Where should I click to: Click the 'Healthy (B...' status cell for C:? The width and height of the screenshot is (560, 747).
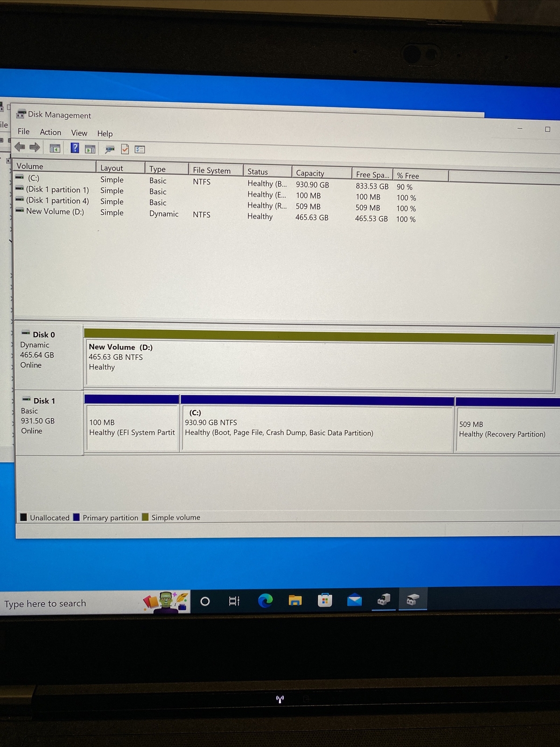click(x=267, y=183)
